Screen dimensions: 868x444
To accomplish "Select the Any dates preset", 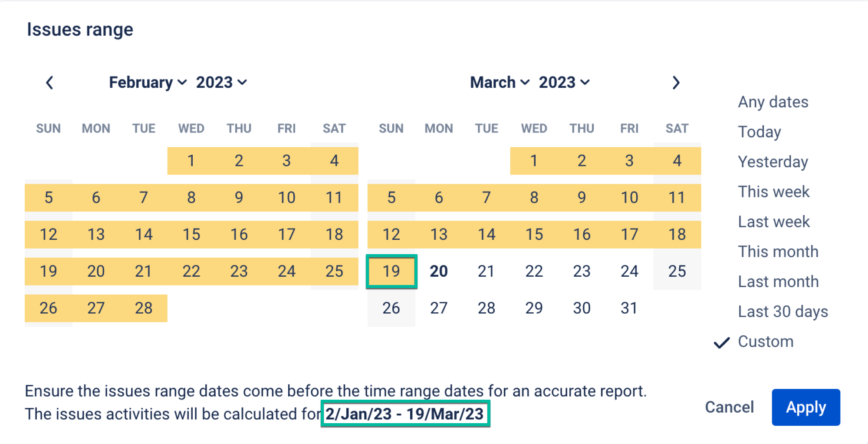I will [x=773, y=102].
